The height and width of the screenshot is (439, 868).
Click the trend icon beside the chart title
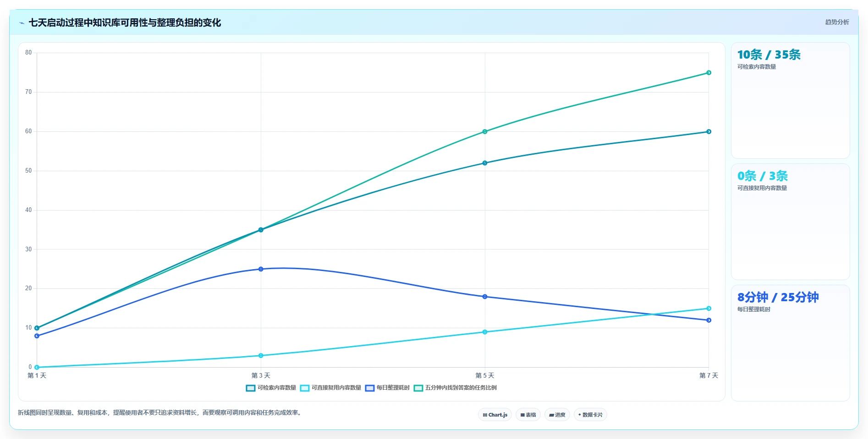[22, 23]
